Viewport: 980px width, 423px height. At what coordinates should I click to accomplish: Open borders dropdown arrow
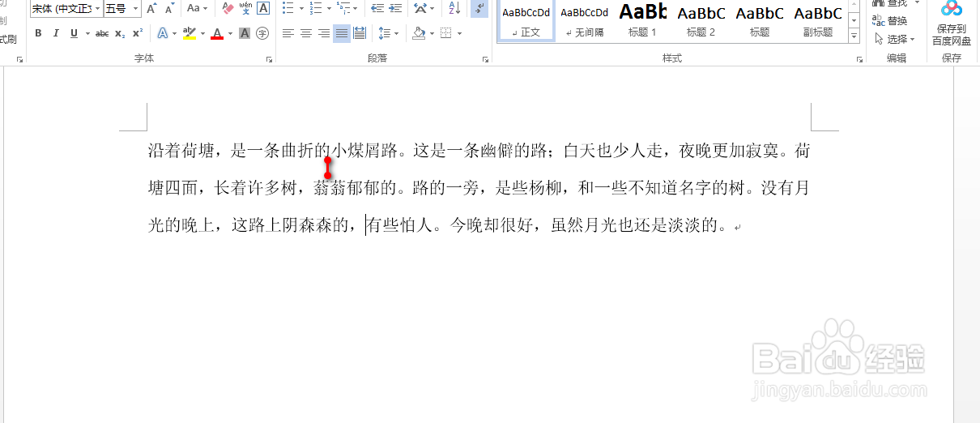click(459, 33)
